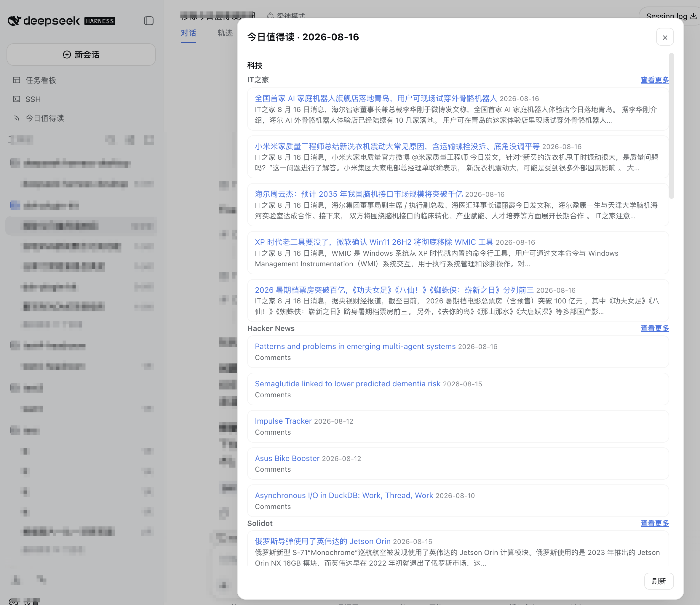Click 查看更多 for Solidot

coord(654,523)
